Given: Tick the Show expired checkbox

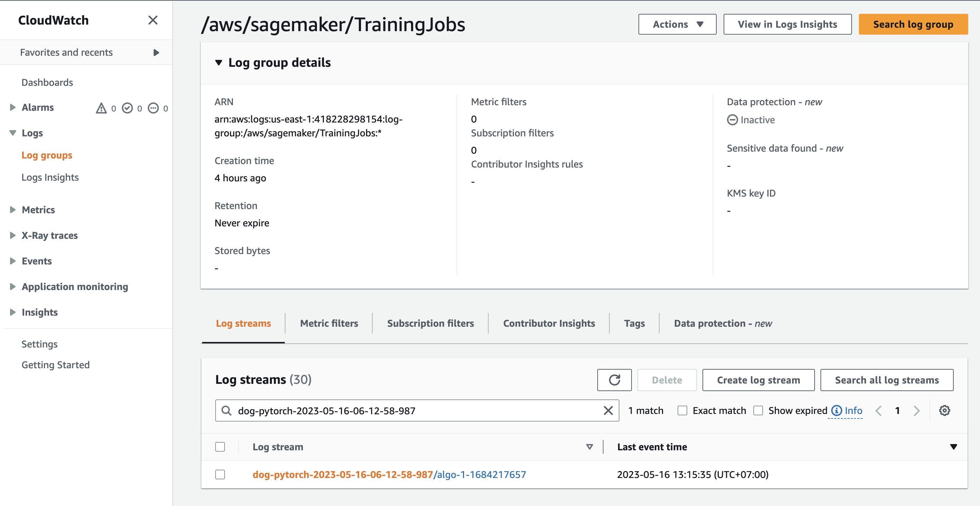Looking at the screenshot, I should pos(758,410).
